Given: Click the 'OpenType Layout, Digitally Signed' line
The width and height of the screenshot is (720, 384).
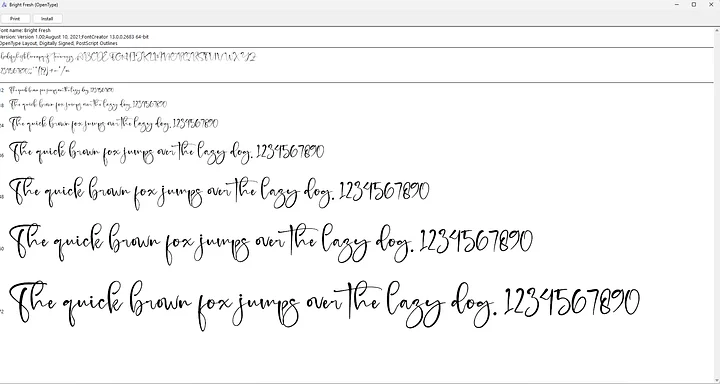Looking at the screenshot, I should pos(59,43).
